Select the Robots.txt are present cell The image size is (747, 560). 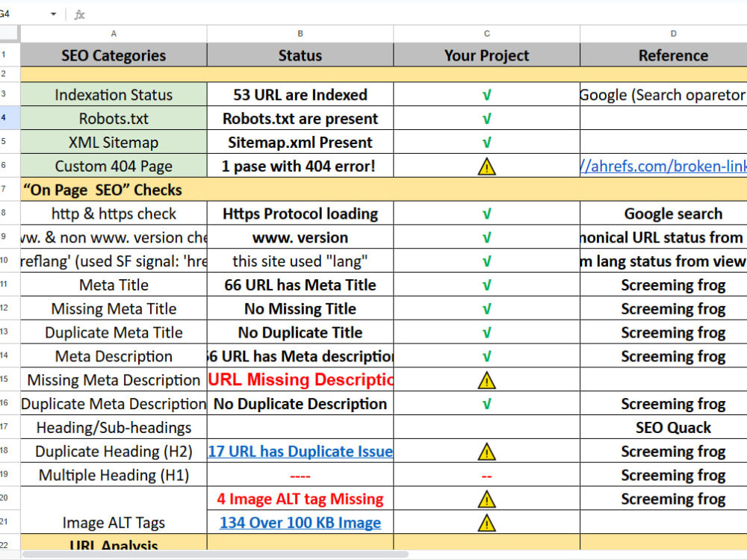pyautogui.click(x=300, y=118)
